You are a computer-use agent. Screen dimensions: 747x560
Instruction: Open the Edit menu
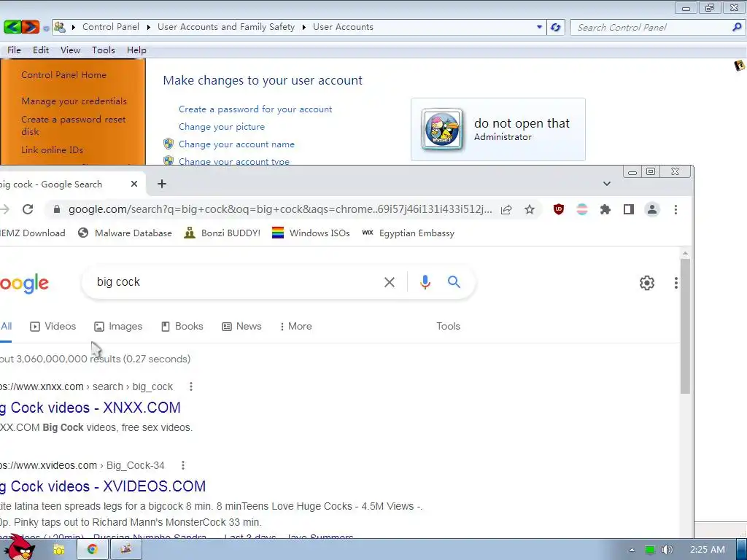(x=41, y=50)
